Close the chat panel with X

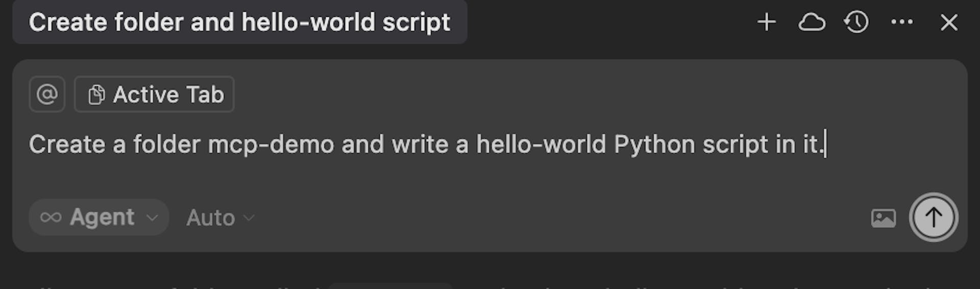click(949, 22)
